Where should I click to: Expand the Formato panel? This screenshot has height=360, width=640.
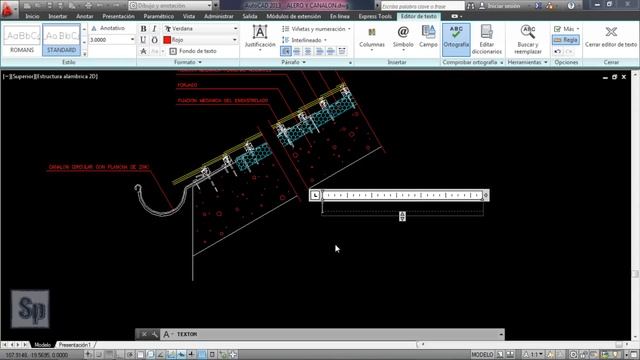click(x=188, y=62)
